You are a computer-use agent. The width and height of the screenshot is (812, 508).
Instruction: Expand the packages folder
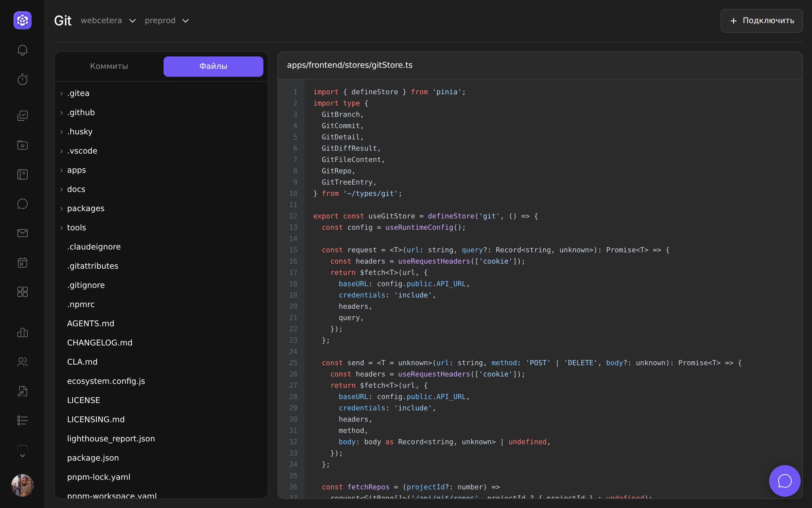(x=161, y=208)
